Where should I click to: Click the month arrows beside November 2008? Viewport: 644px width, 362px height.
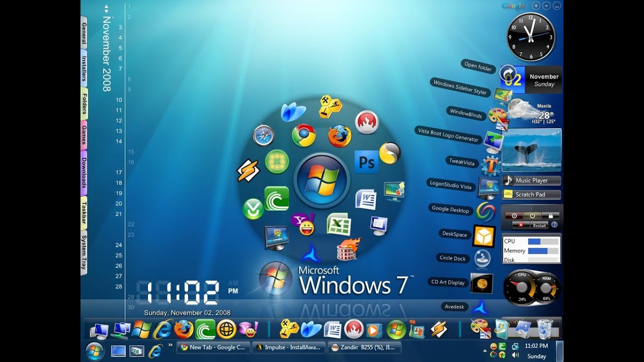106,9
